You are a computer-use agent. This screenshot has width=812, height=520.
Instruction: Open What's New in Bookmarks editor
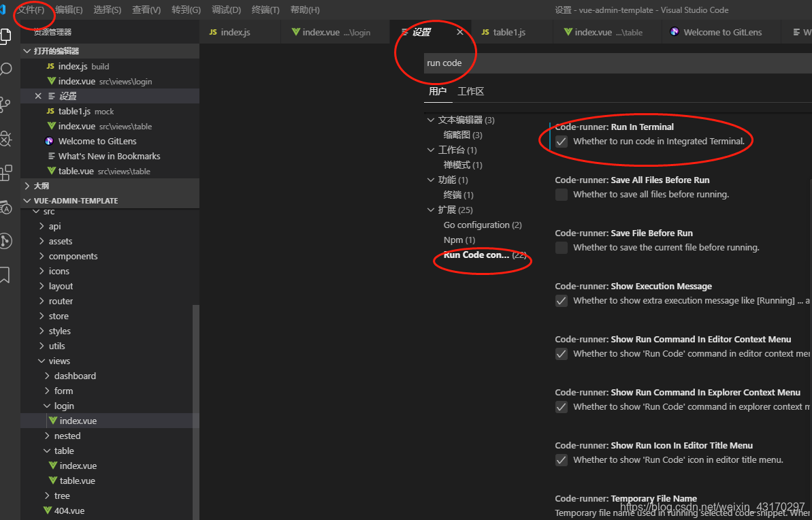(x=110, y=156)
